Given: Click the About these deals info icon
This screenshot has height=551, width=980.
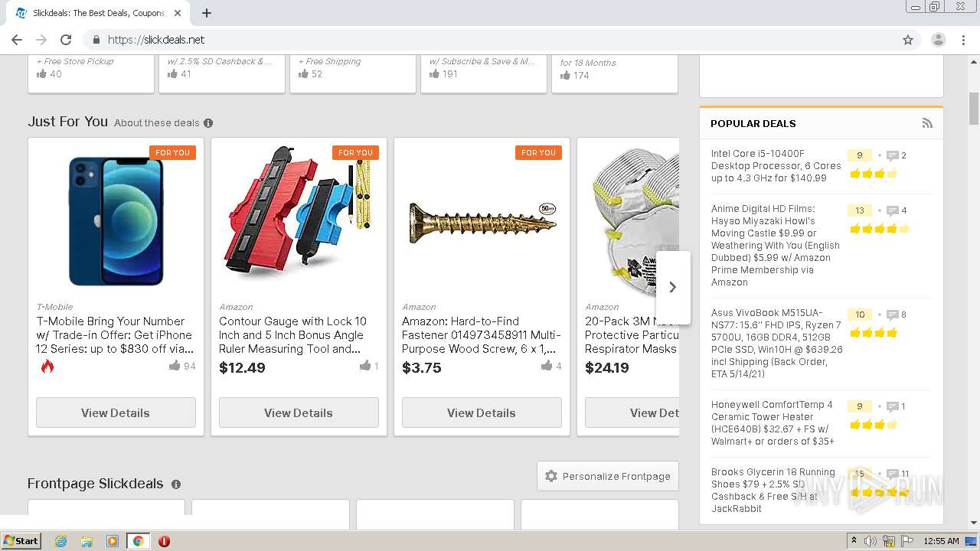Looking at the screenshot, I should pos(208,123).
